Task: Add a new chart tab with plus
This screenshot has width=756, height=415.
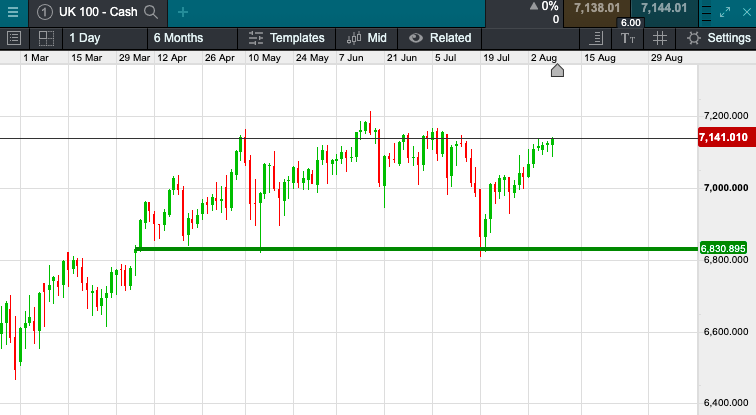Action: pos(182,12)
